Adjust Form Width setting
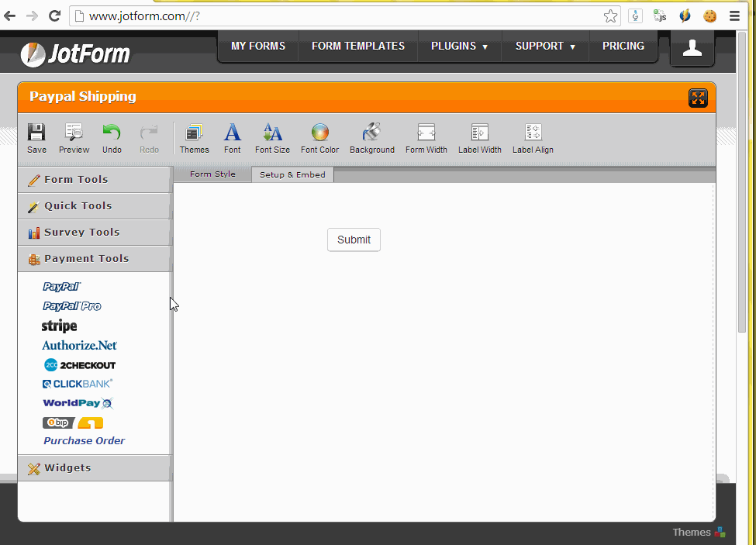Image resolution: width=756 pixels, height=545 pixels. [426, 133]
